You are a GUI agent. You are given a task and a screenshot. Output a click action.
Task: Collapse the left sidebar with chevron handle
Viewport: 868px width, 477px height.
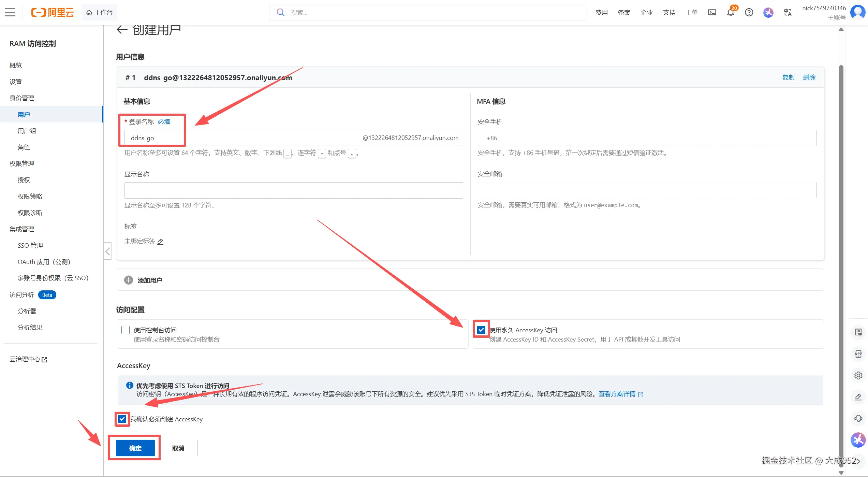[x=108, y=251]
